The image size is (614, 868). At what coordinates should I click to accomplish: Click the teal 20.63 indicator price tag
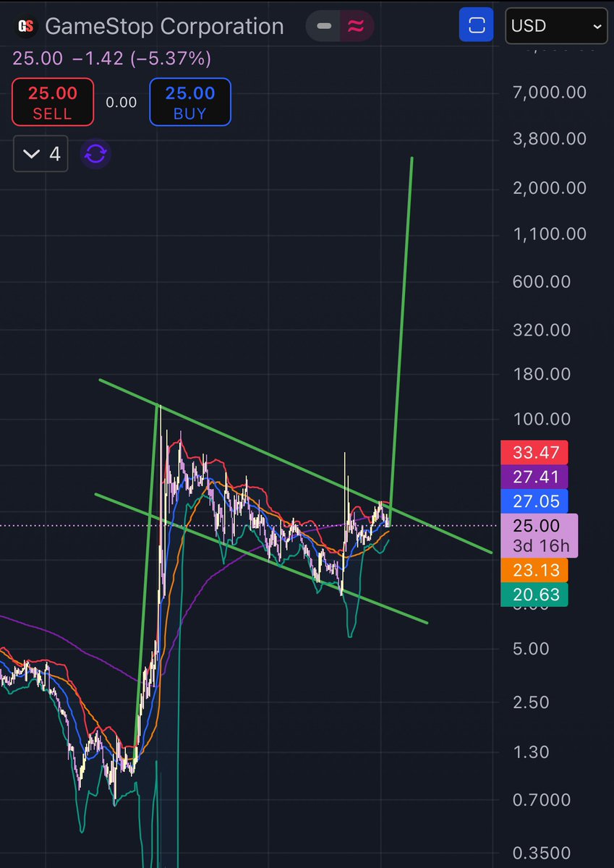pos(534,594)
